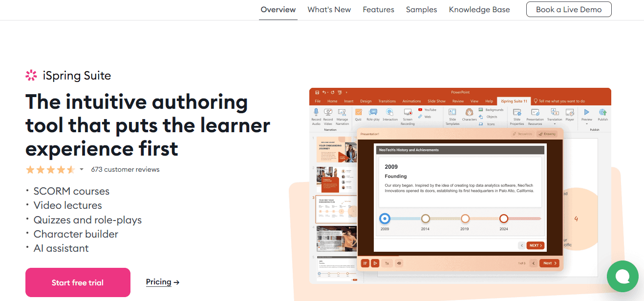644x301 pixels.
Task: Click the Resources button in player header
Action: click(x=522, y=134)
